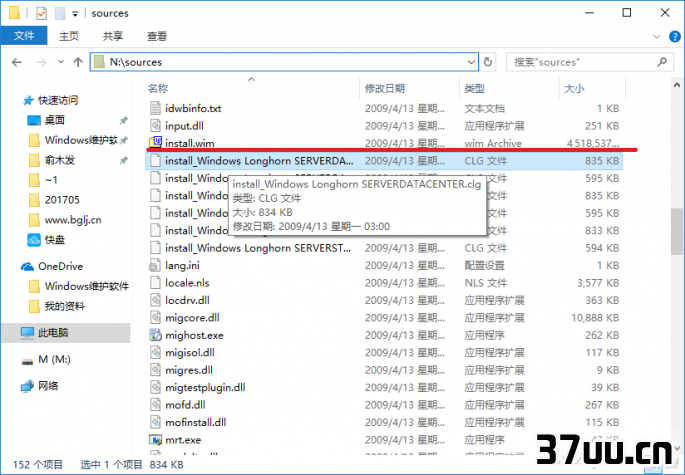The width and height of the screenshot is (685, 475).
Task: Select the migres.dll file icon
Action: pos(155,370)
